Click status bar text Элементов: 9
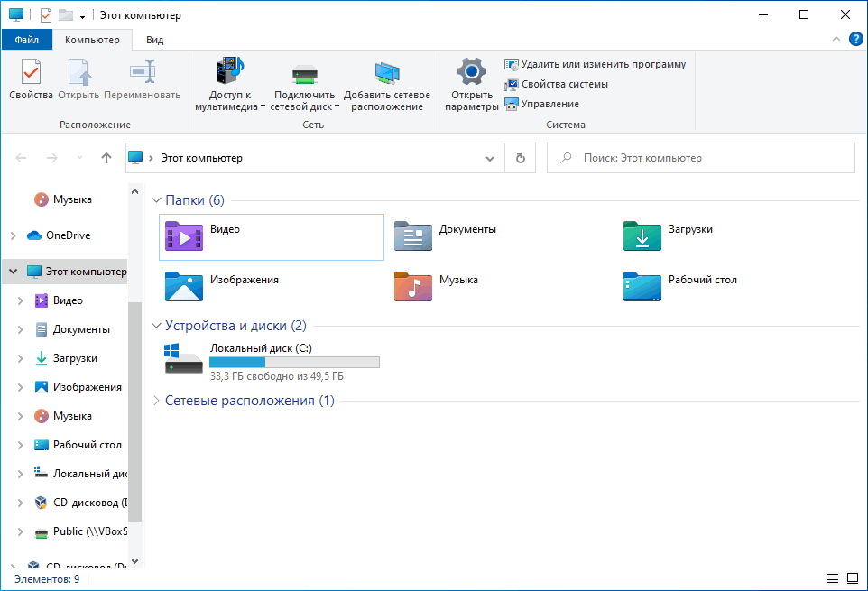This screenshot has width=868, height=591. click(47, 579)
